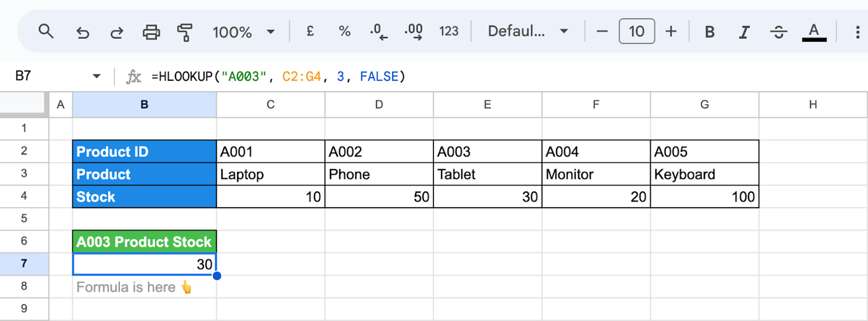
Task: Select the Keyboard cell
Action: pos(705,174)
